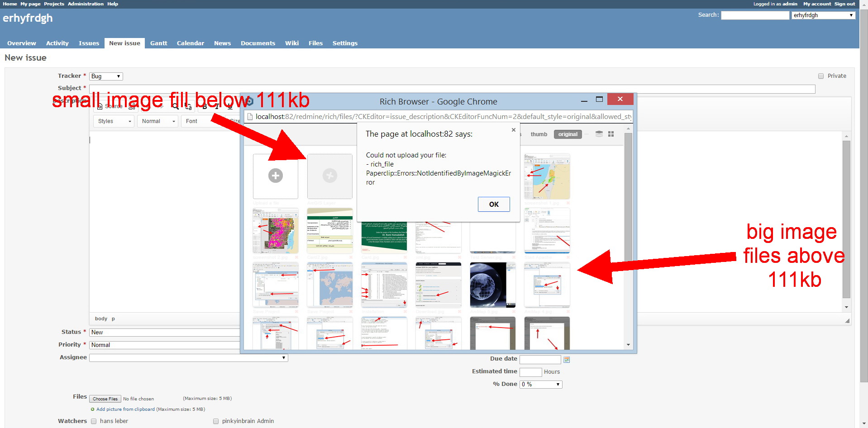Enable the pinkyinbrain Admin watcher checkbox

216,421
